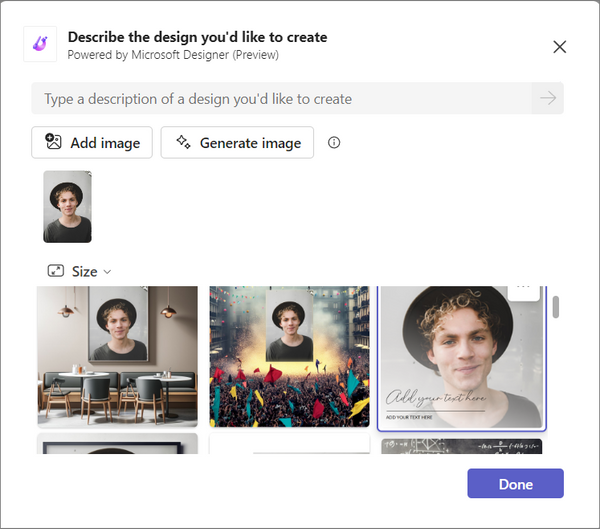Click the Done button
This screenshot has height=529, width=600.
(515, 483)
